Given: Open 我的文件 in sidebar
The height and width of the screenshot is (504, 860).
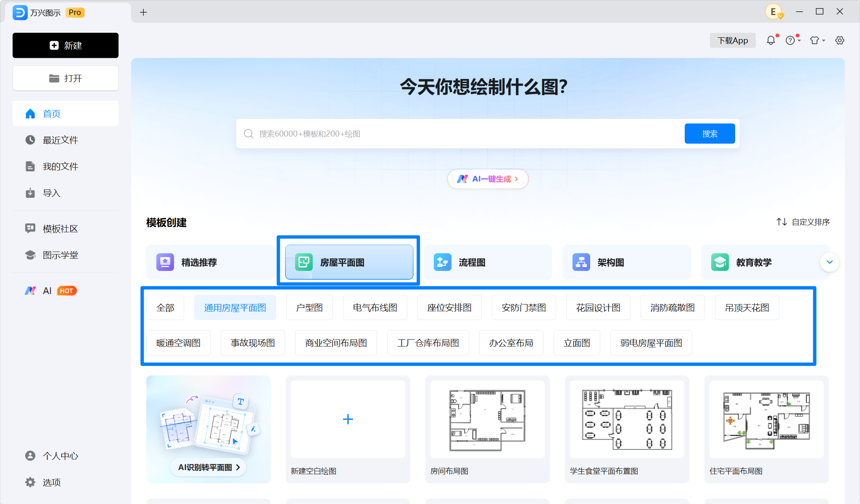Looking at the screenshot, I should [66, 166].
